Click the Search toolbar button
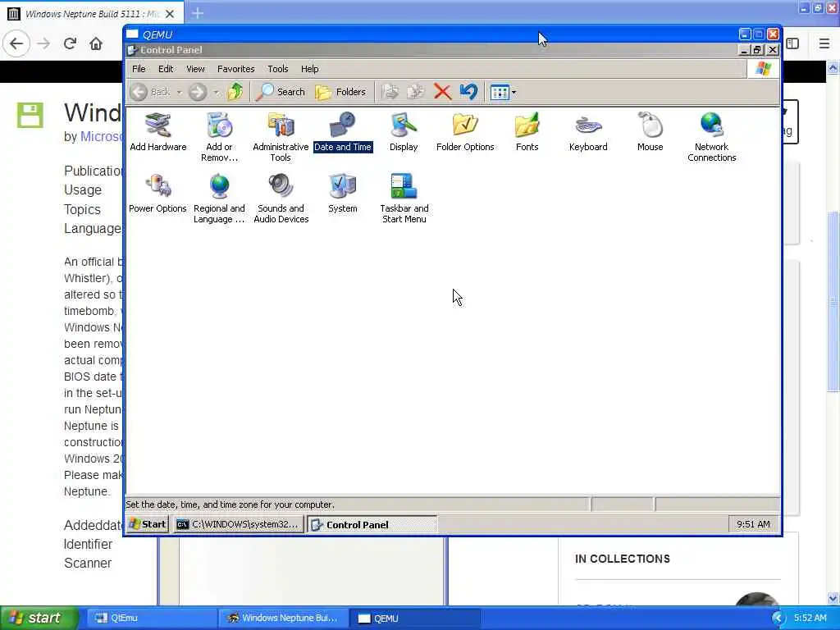Image resolution: width=840 pixels, height=630 pixels. tap(281, 92)
